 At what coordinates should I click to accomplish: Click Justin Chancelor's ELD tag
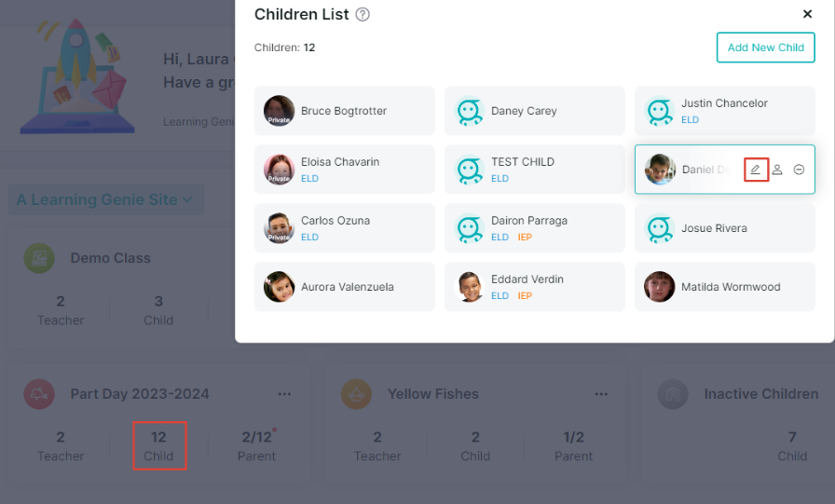pyautogui.click(x=691, y=120)
